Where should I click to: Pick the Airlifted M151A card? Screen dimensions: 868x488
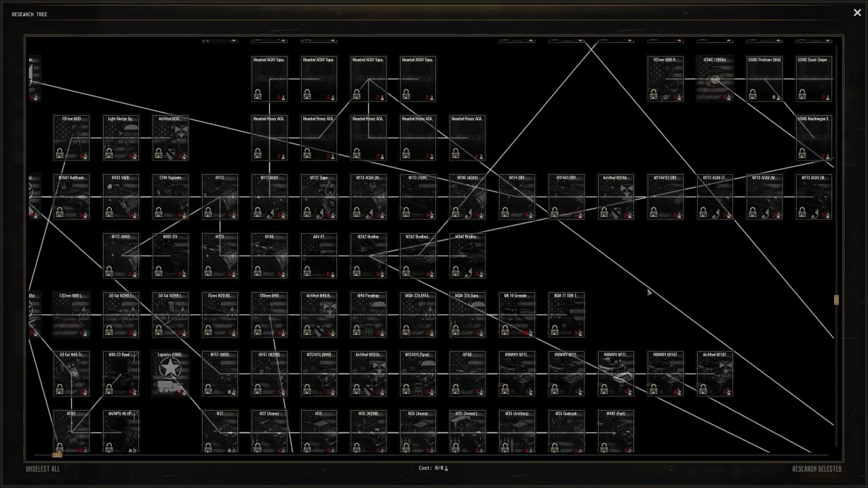(368, 373)
